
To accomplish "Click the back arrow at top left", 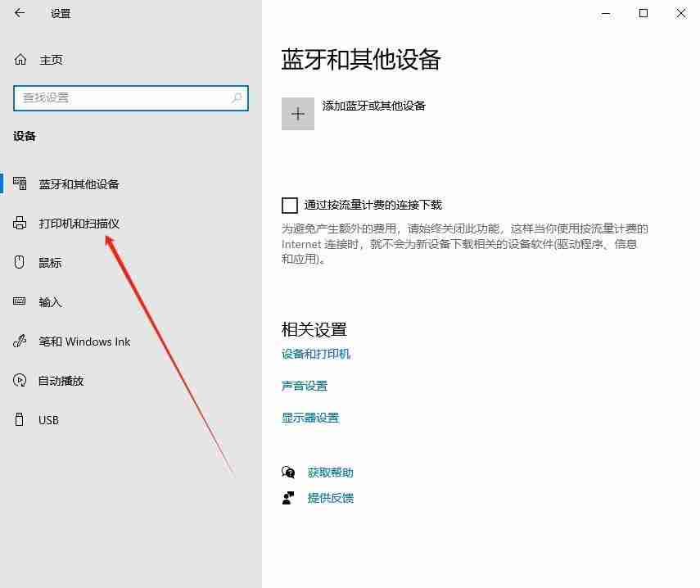I will coord(19,13).
